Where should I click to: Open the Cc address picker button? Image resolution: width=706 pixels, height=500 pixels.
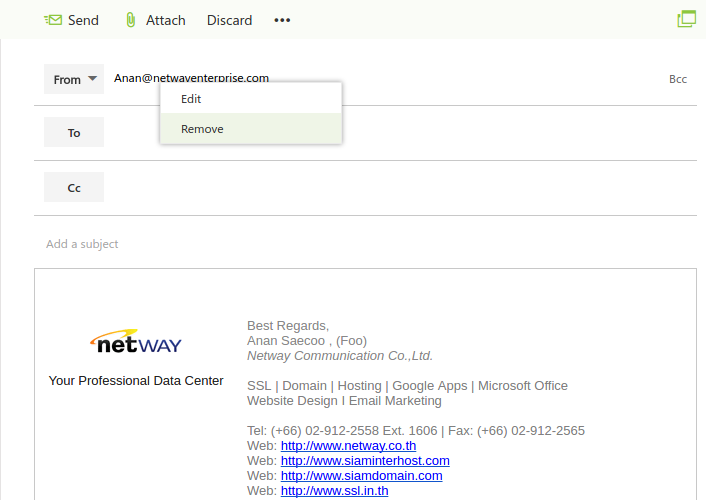point(74,188)
